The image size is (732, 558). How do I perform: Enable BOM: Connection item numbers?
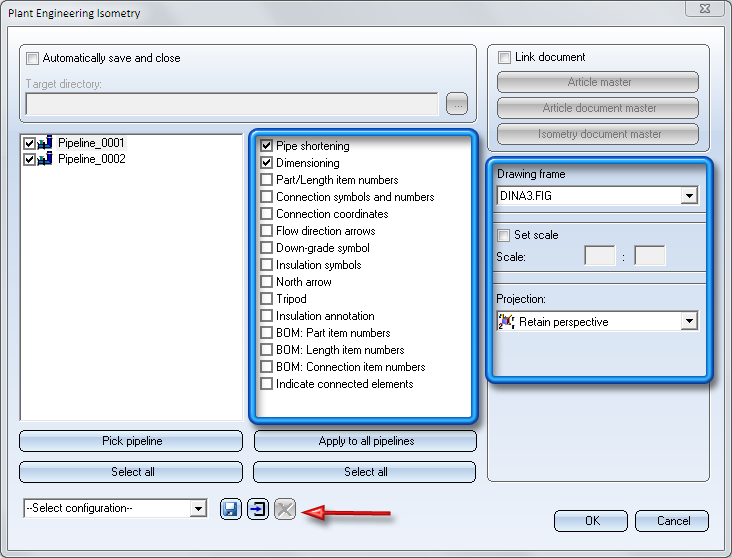(267, 367)
